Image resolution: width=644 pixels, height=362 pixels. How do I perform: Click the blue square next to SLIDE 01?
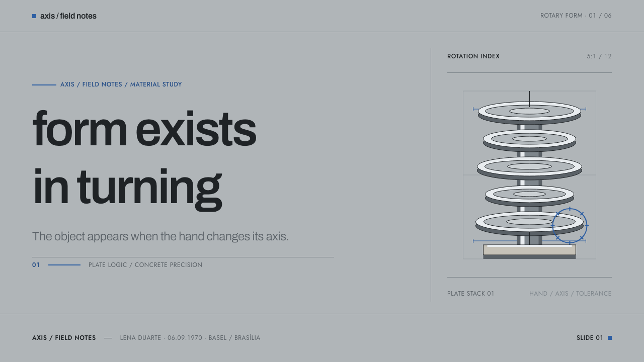coord(610,338)
